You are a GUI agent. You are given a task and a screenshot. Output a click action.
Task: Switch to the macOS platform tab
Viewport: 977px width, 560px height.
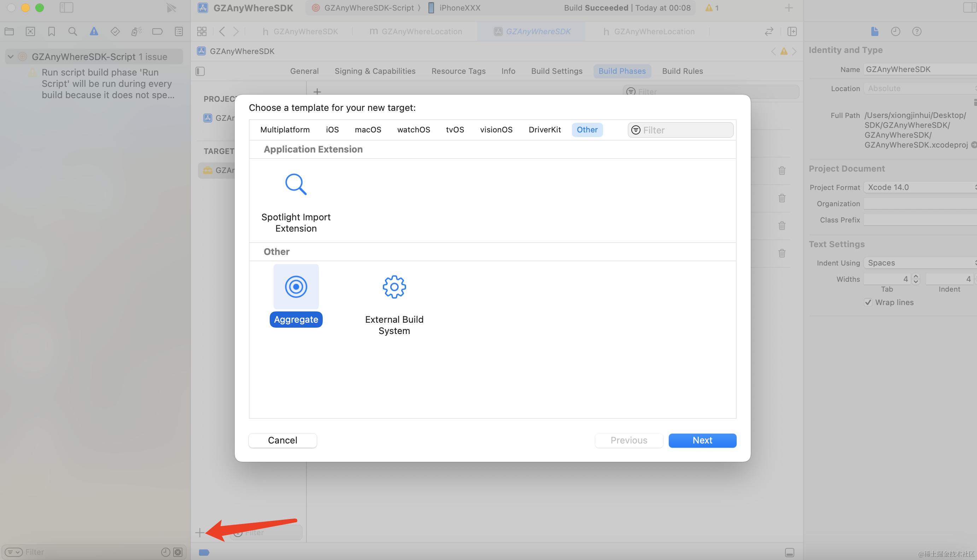pos(368,130)
